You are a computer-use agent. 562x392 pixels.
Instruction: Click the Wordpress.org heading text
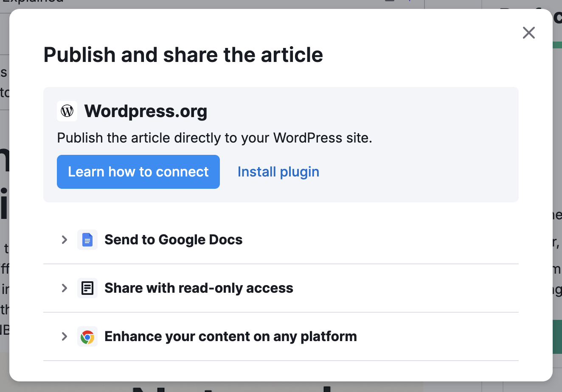click(146, 111)
